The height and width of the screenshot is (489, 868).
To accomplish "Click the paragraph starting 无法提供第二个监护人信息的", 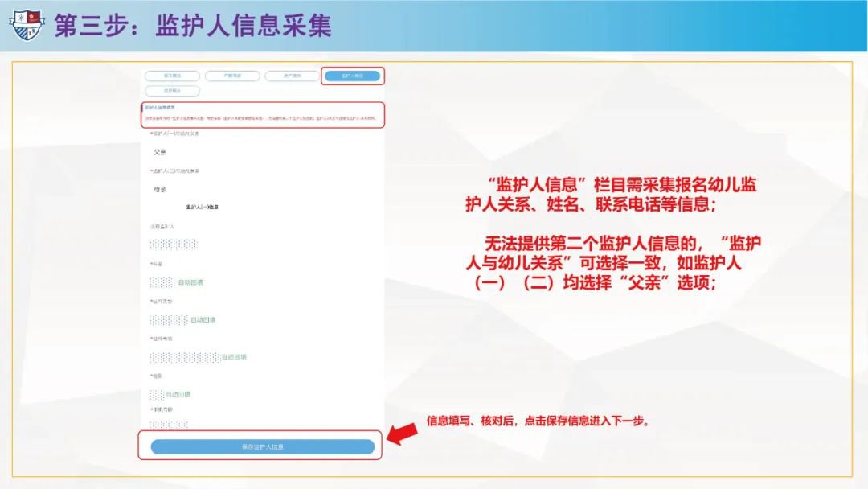I will pos(613,263).
